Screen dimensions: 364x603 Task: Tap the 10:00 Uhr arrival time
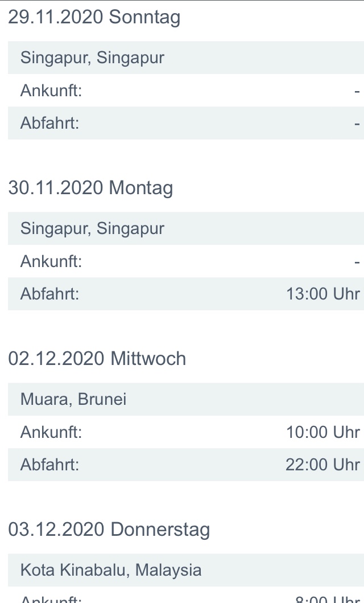[x=323, y=432]
